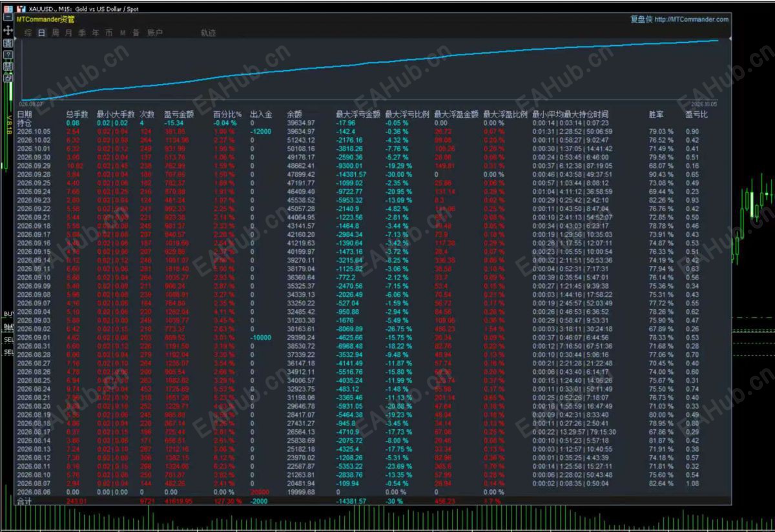Click the four-arrow move icon
This screenshot has height=532, width=775.
(x=8, y=30)
